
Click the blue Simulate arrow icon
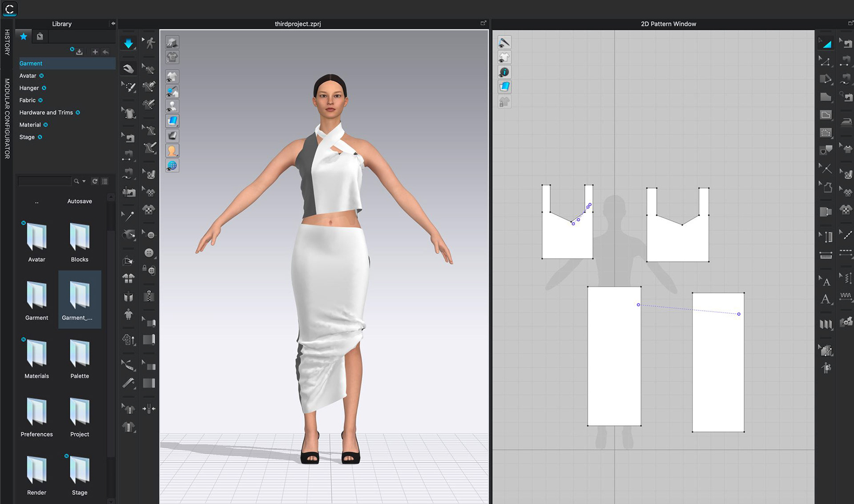(x=129, y=44)
